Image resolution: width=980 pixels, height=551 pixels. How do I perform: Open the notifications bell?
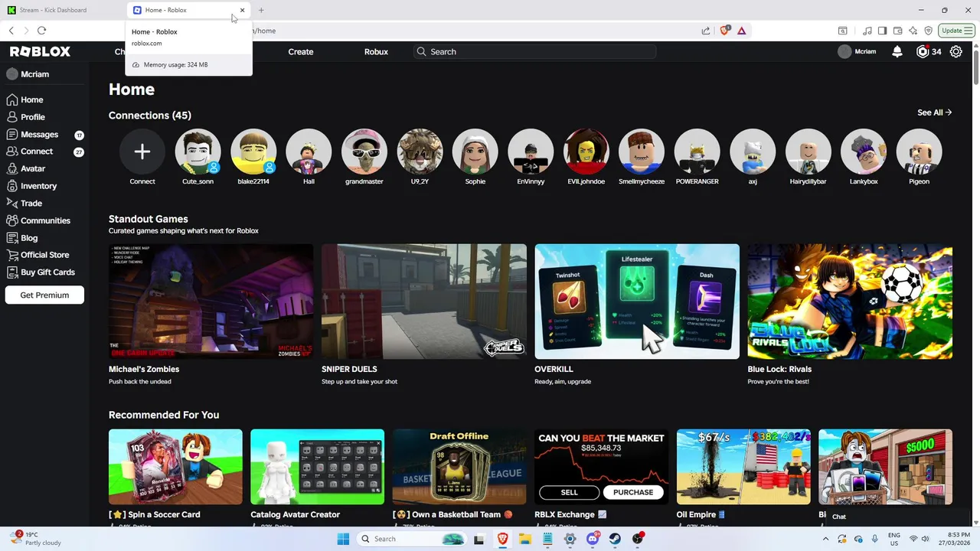click(x=897, y=51)
